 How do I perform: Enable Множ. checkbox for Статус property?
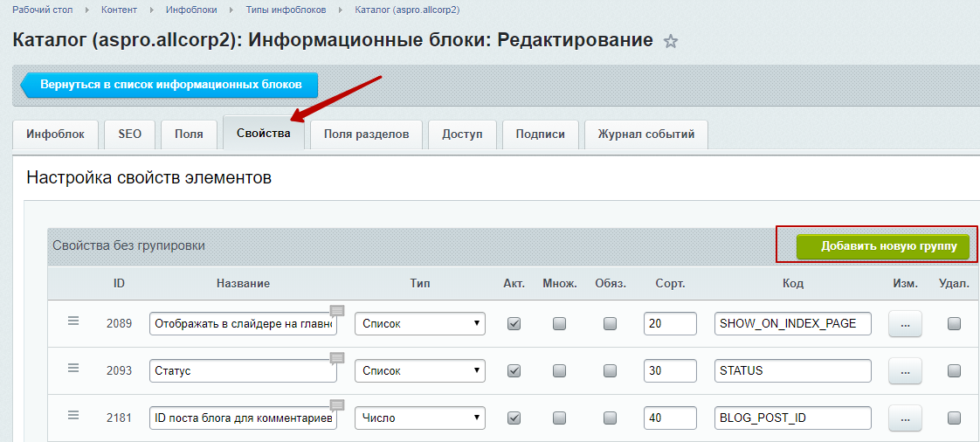559,370
